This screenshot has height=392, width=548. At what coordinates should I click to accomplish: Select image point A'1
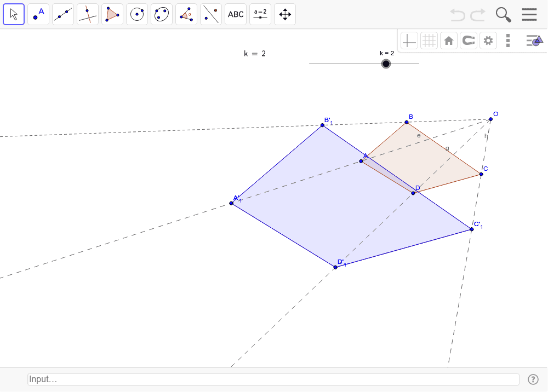pyautogui.click(x=231, y=203)
